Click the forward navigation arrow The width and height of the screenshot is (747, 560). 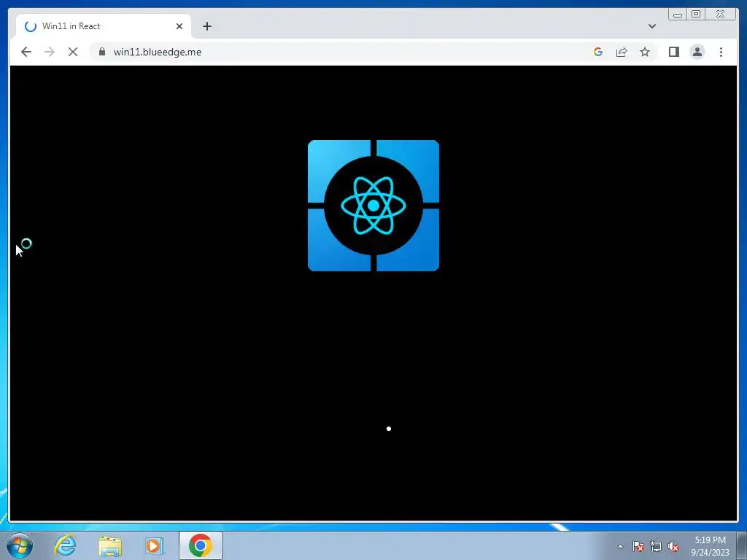[50, 52]
